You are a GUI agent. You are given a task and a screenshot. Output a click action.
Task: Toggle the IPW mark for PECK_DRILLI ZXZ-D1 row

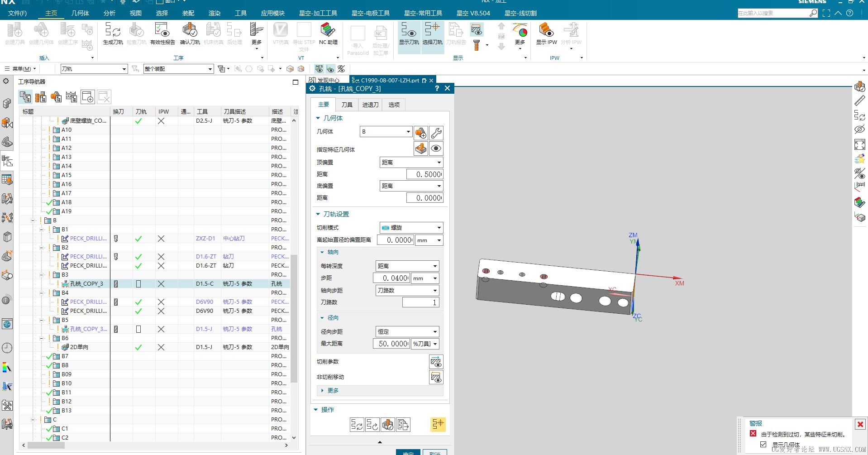click(x=161, y=239)
